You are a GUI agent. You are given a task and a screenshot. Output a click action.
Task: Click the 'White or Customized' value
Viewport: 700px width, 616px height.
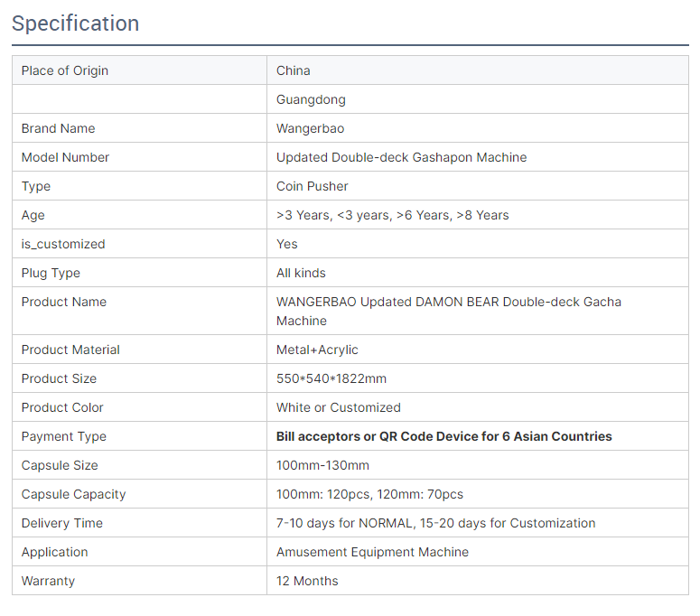[339, 407]
